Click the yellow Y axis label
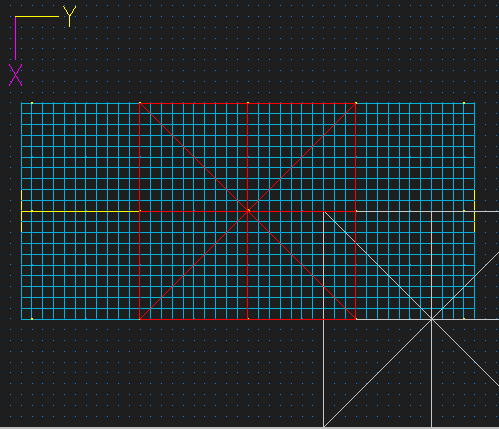This screenshot has height=429, width=499. point(70,16)
